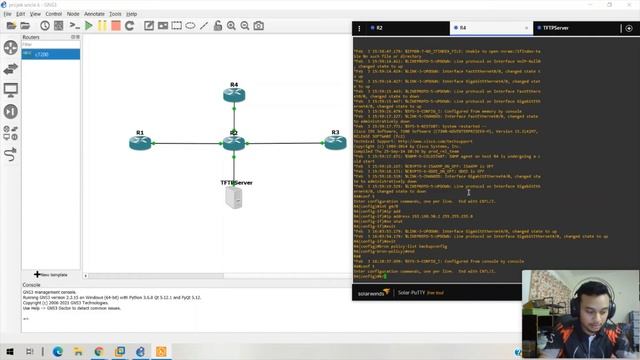Image resolution: width=640 pixels, height=360 pixels.
Task: Open the Control menu
Action: (53, 14)
